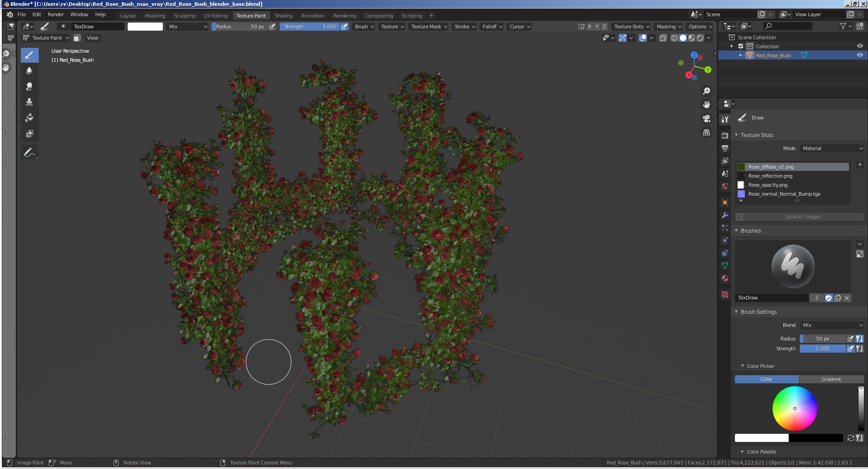Swap the primary and secondary colors
Image resolution: width=868 pixels, height=469 pixels.
click(x=850, y=438)
